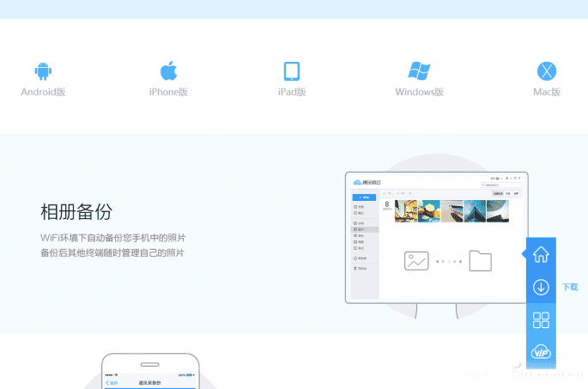Open the iPad版 download link
Image resolution: width=588 pixels, height=389 pixels.
292,92
